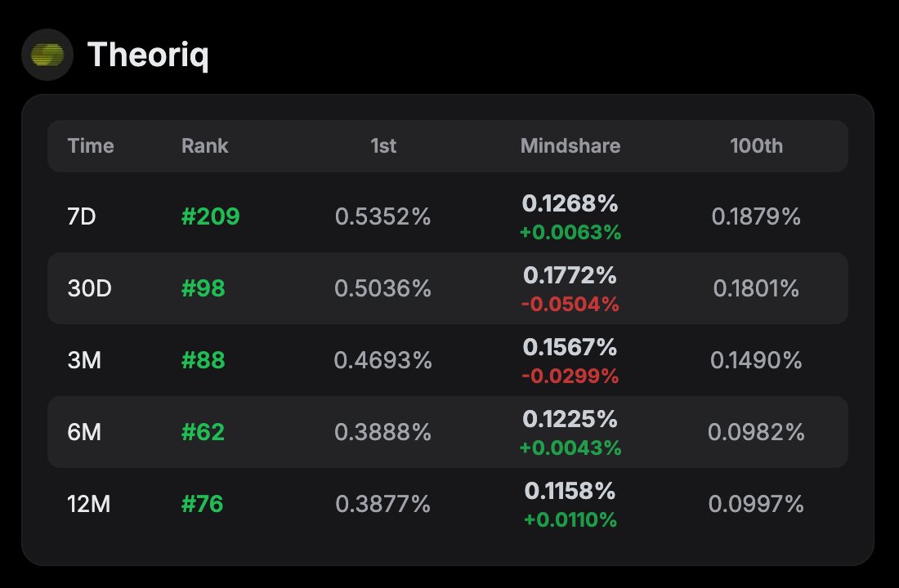Click mindshare value 0.1158%
The height and width of the screenshot is (588, 899).
(x=570, y=491)
